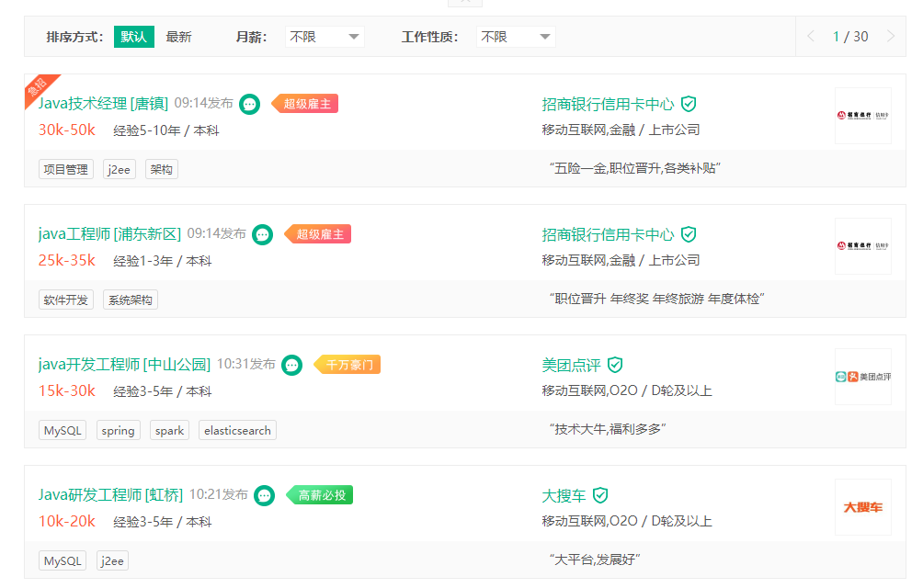
Task: Click verified shield beside 美团点评
Action: [x=615, y=365]
